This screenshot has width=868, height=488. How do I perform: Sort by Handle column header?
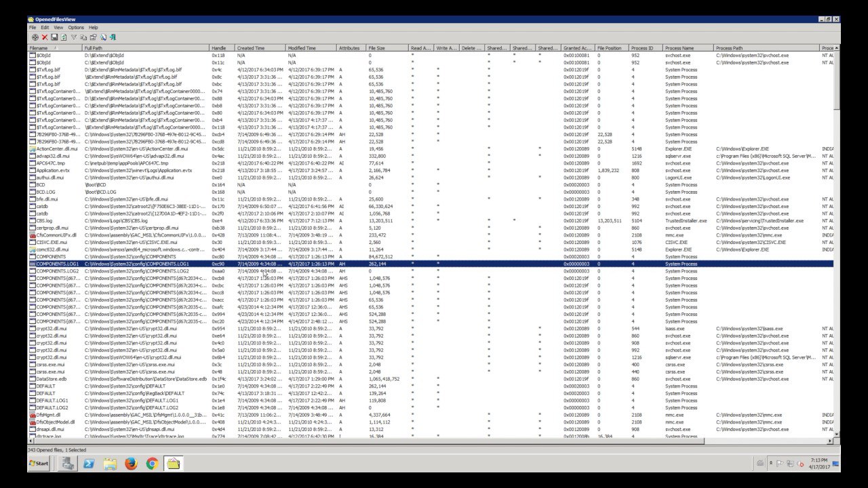[222, 48]
